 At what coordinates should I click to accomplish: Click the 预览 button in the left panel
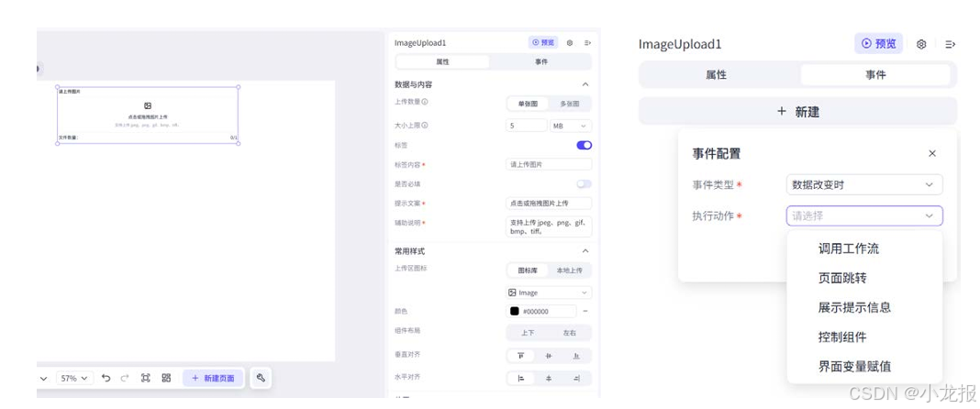[543, 42]
